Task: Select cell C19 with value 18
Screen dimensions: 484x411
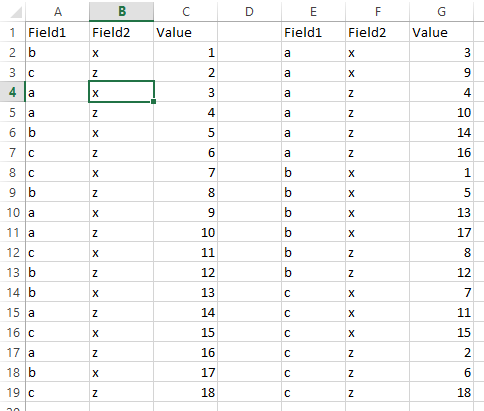Action: 185,392
